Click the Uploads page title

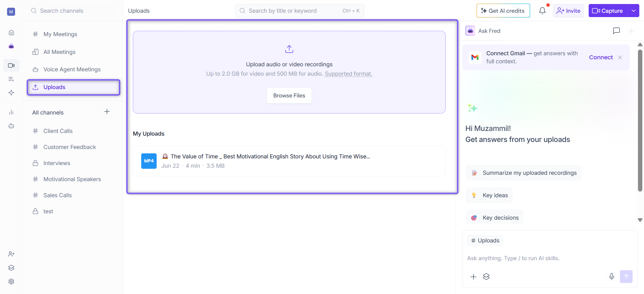[x=139, y=11]
